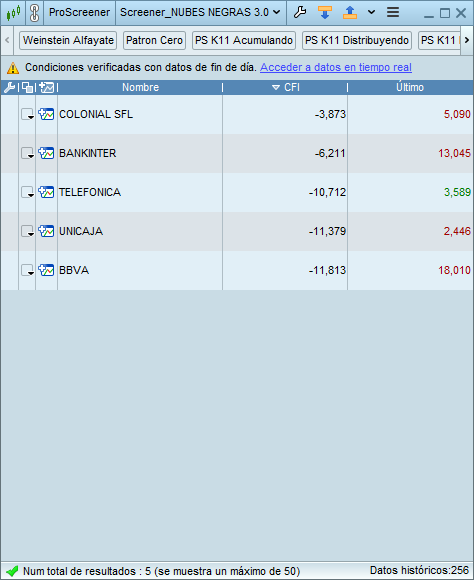Click CFI value -11,813
This screenshot has width=474, height=580.
(327, 270)
